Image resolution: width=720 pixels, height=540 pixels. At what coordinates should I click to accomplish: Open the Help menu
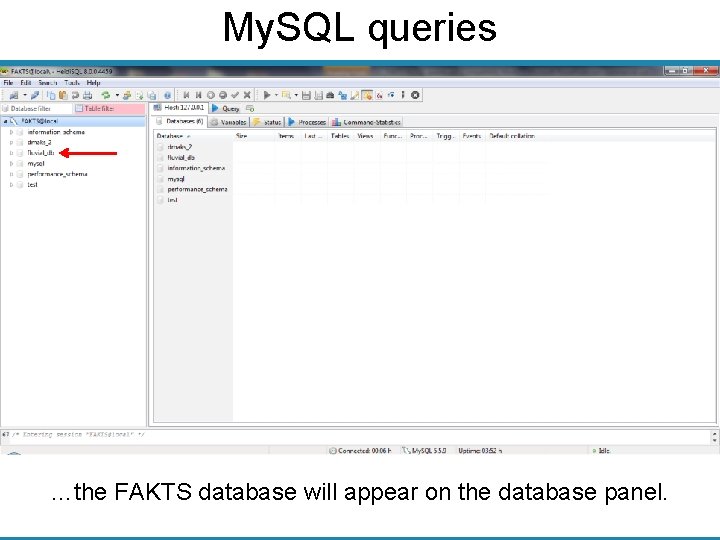point(93,83)
